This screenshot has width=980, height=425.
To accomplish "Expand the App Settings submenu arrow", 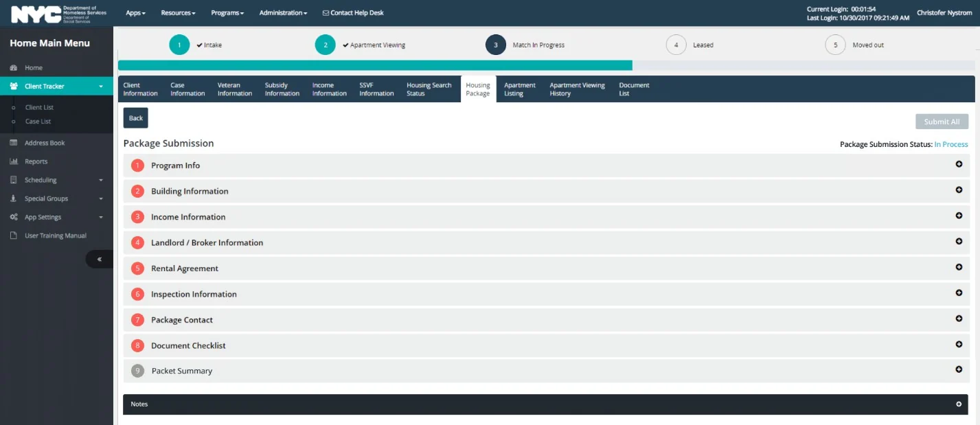I will (x=101, y=218).
